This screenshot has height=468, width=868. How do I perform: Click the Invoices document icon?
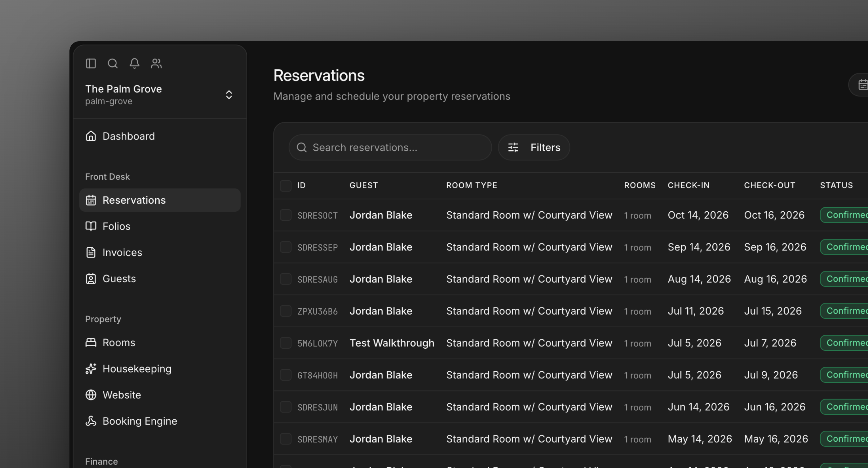coord(91,252)
